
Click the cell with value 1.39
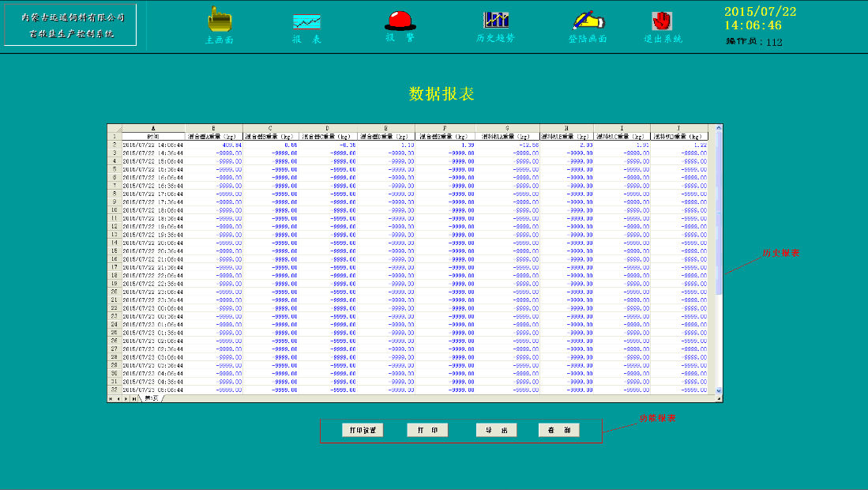[445, 145]
